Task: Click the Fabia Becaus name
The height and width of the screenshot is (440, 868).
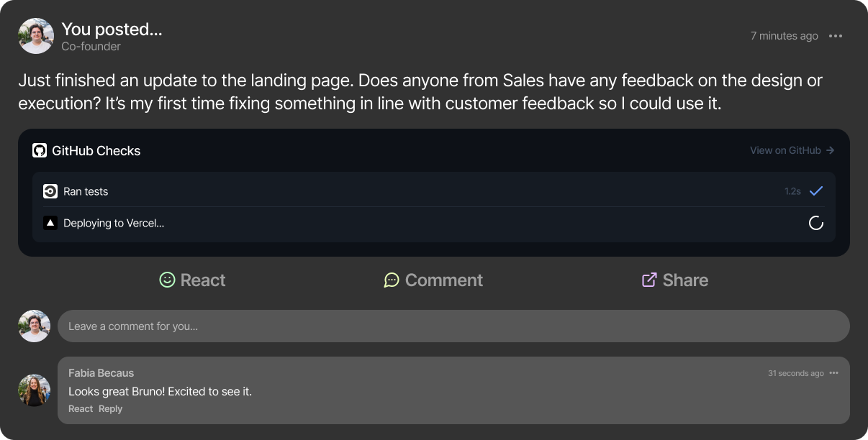Action: click(101, 372)
